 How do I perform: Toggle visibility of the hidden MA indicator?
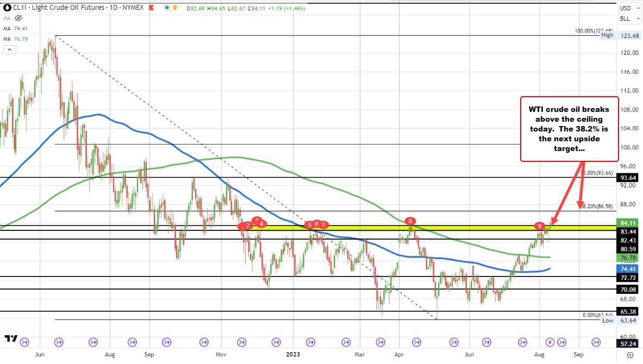(18, 18)
